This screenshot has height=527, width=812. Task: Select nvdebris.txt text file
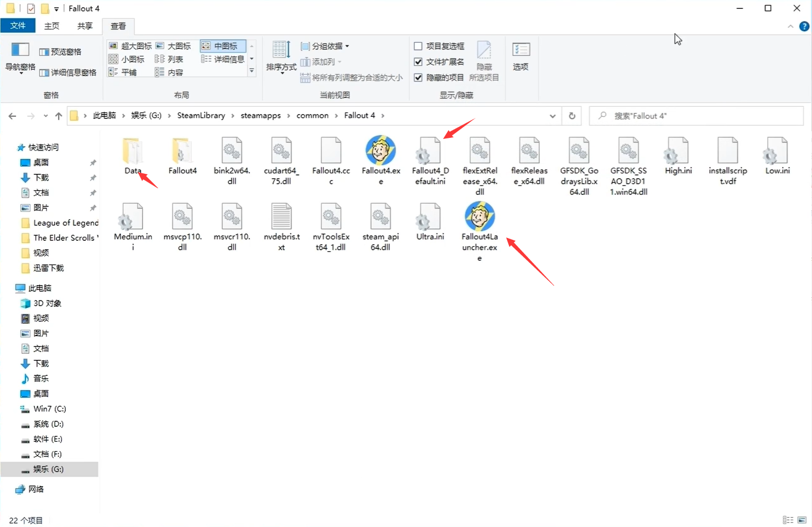pos(282,226)
